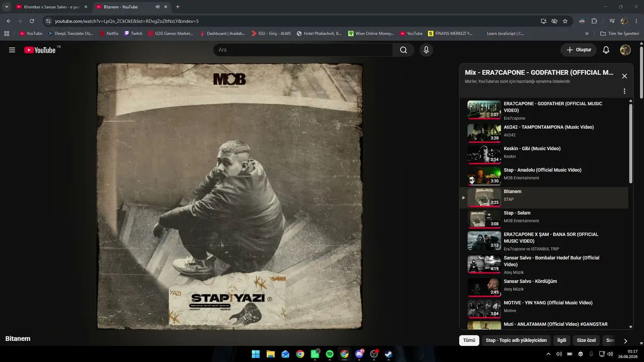View site information in address bar
This screenshot has width=644, height=362.
48,21
